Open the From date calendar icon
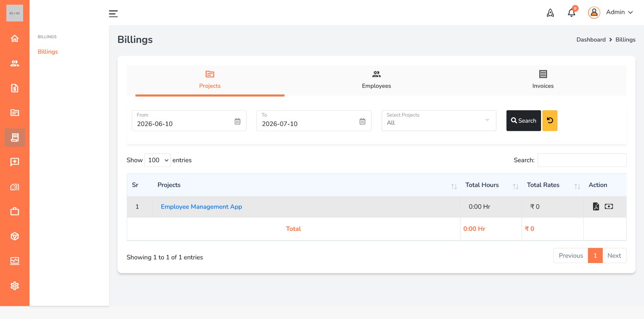The width and height of the screenshot is (644, 319). pos(237,121)
